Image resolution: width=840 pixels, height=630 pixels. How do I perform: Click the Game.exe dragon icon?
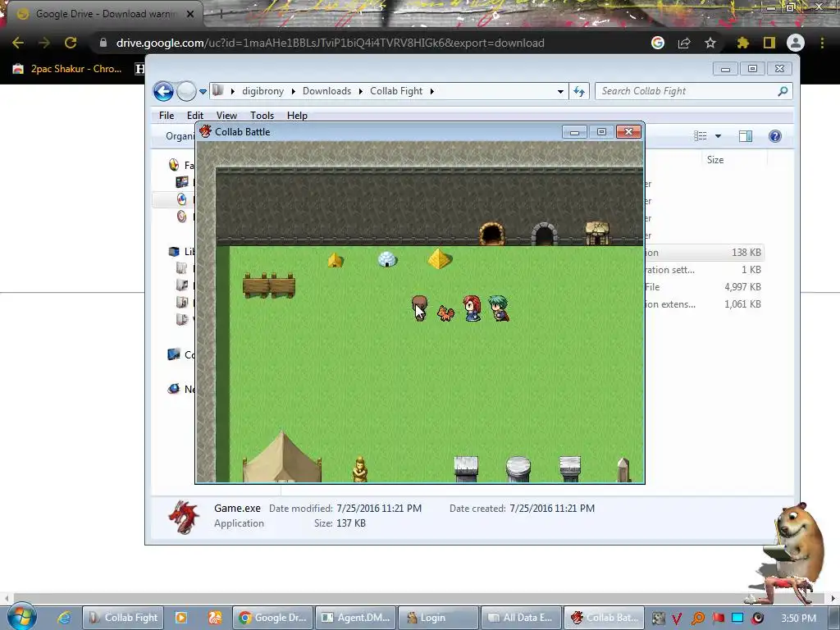183,517
